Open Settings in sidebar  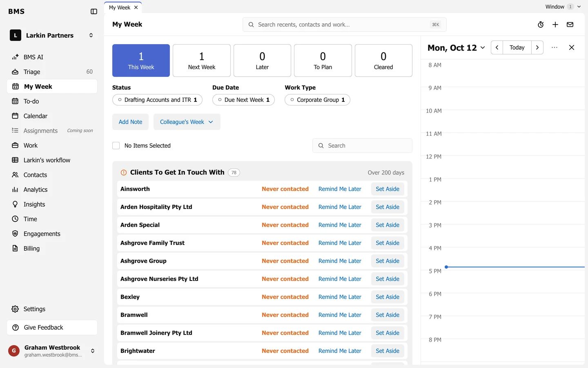pyautogui.click(x=52, y=309)
